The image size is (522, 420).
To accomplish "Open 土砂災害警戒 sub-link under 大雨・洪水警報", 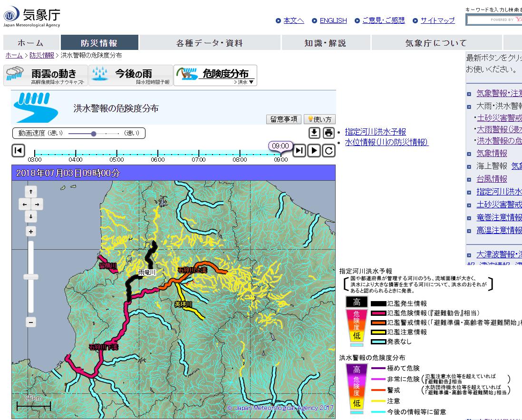I will click(x=499, y=118).
